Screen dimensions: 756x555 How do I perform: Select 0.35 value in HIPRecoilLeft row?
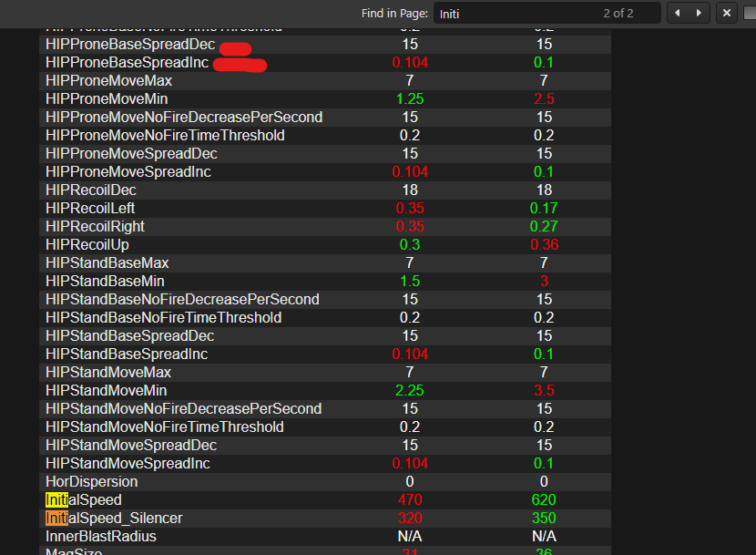point(410,208)
